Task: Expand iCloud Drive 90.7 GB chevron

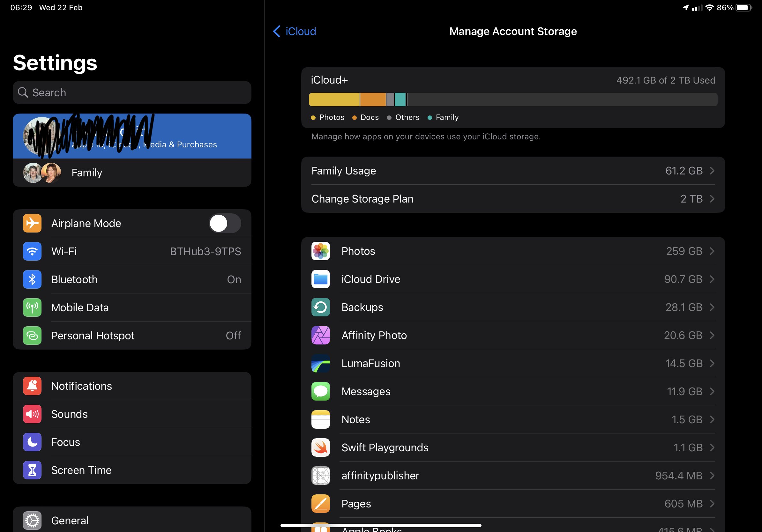Action: click(712, 279)
